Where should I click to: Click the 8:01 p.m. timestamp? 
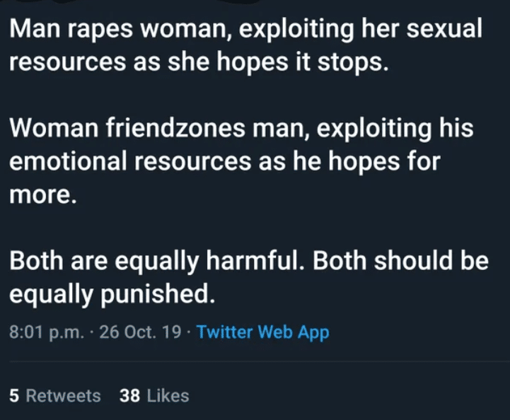[47, 332]
